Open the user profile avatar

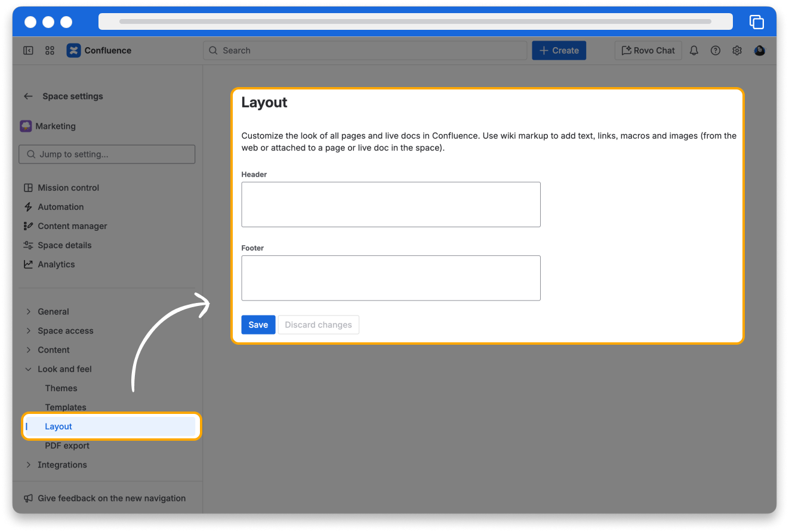click(x=759, y=51)
